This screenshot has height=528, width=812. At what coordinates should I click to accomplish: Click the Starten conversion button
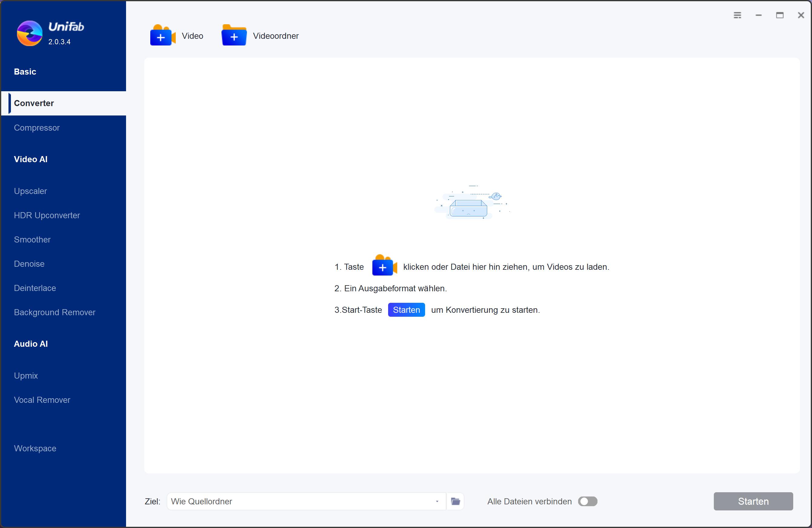pos(752,501)
